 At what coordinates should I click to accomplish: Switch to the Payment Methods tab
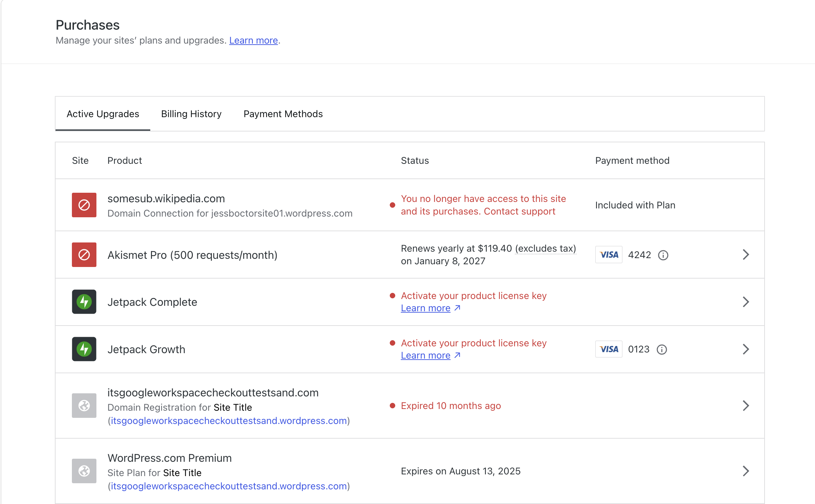click(283, 114)
